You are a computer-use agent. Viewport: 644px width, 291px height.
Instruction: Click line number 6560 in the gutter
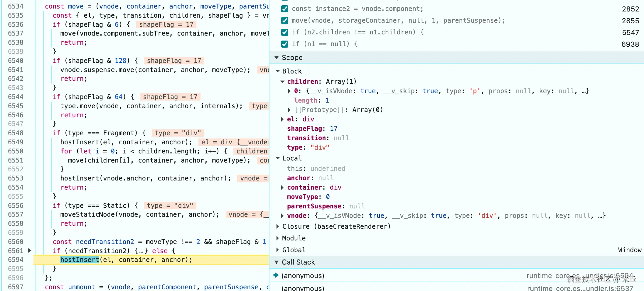(16, 242)
